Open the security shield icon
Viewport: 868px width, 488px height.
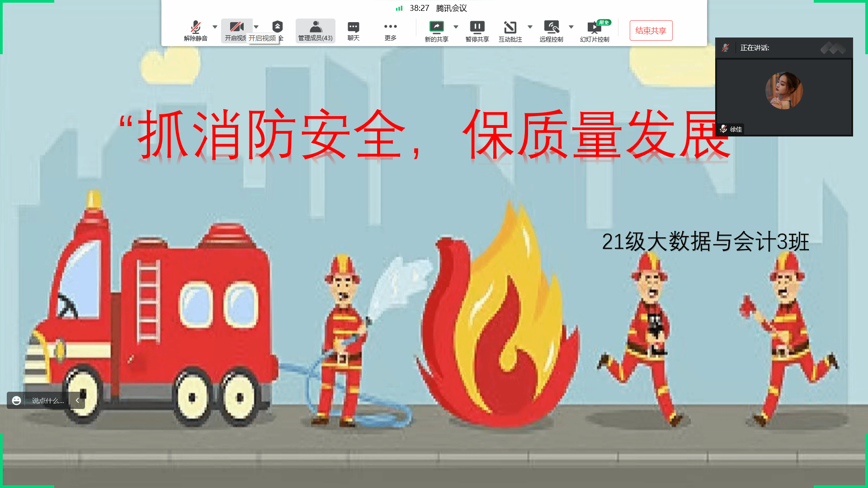(278, 27)
